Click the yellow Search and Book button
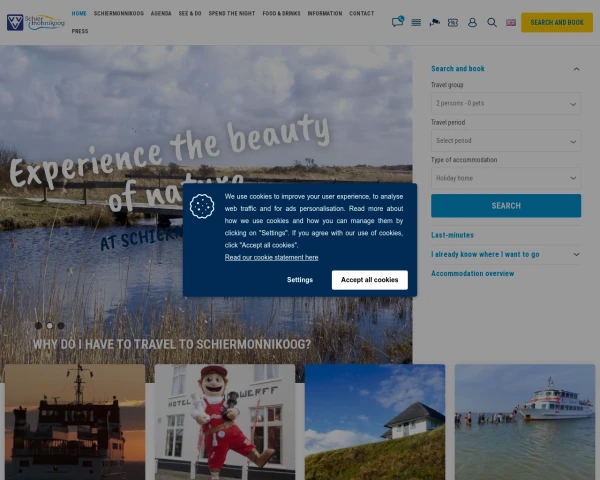The width and height of the screenshot is (600, 480). (557, 23)
